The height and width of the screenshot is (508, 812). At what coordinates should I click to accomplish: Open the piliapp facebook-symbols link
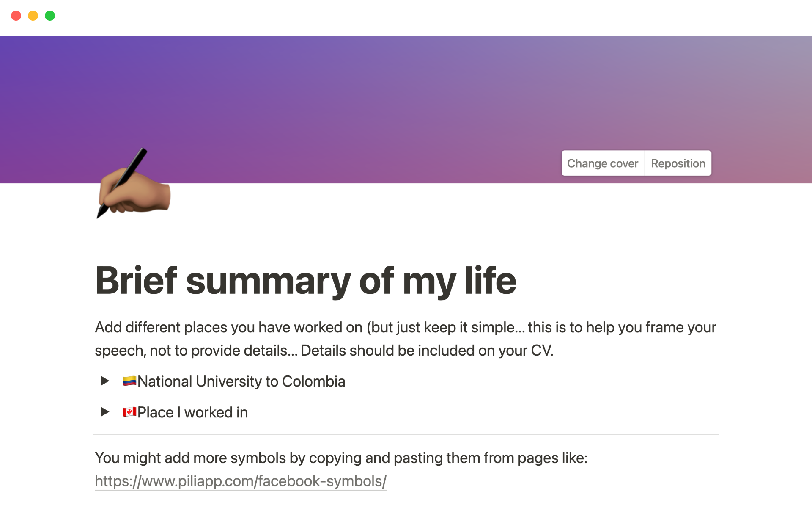pyautogui.click(x=240, y=481)
